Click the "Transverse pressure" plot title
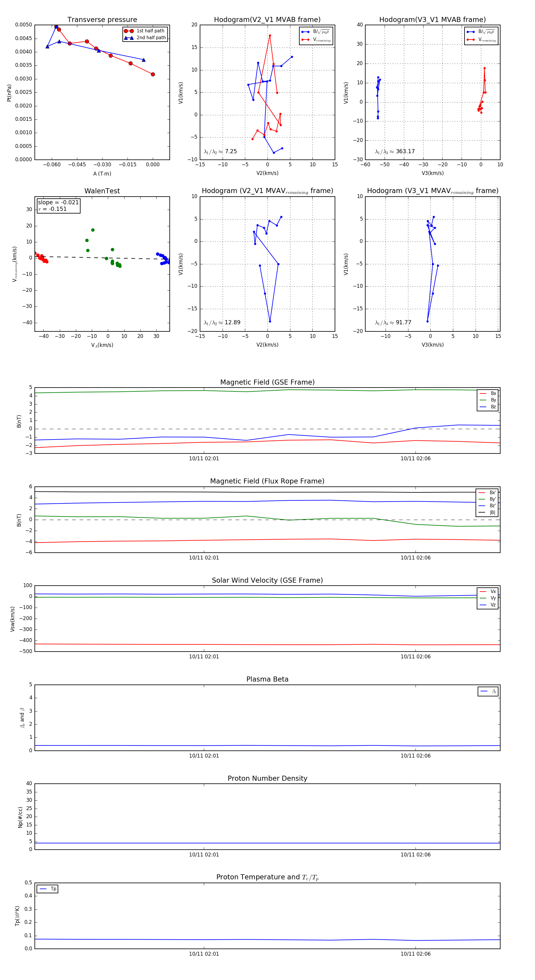The width and height of the screenshot is (535, 980). [x=102, y=20]
